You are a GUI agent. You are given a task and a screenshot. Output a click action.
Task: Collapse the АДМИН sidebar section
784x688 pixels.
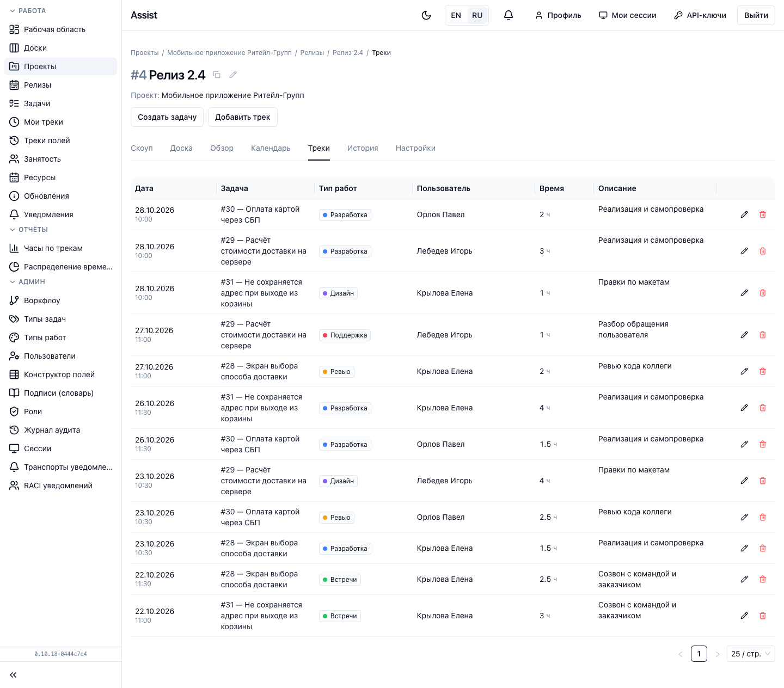[27, 282]
